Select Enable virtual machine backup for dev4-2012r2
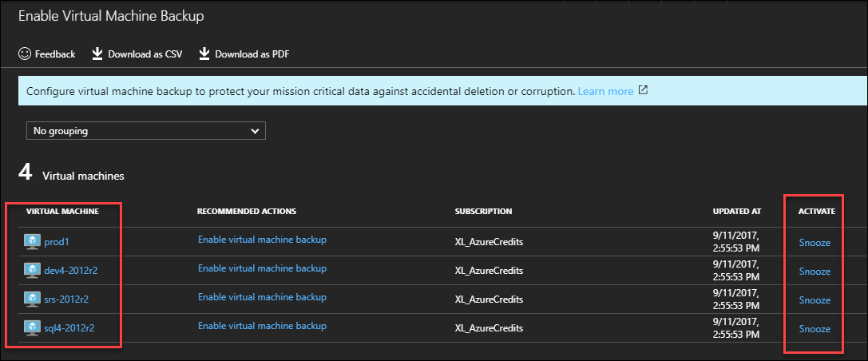868x361 pixels. [263, 268]
